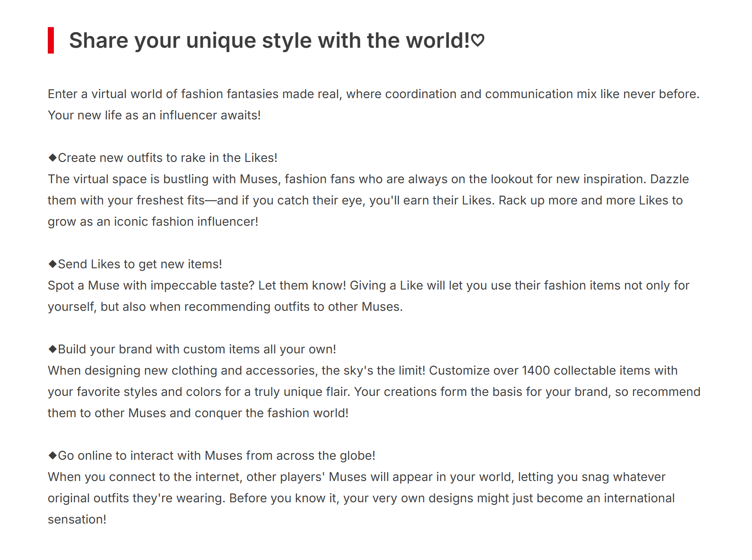The width and height of the screenshot is (752, 560).
Task: Click the heart icon after the heading
Action: click(478, 40)
